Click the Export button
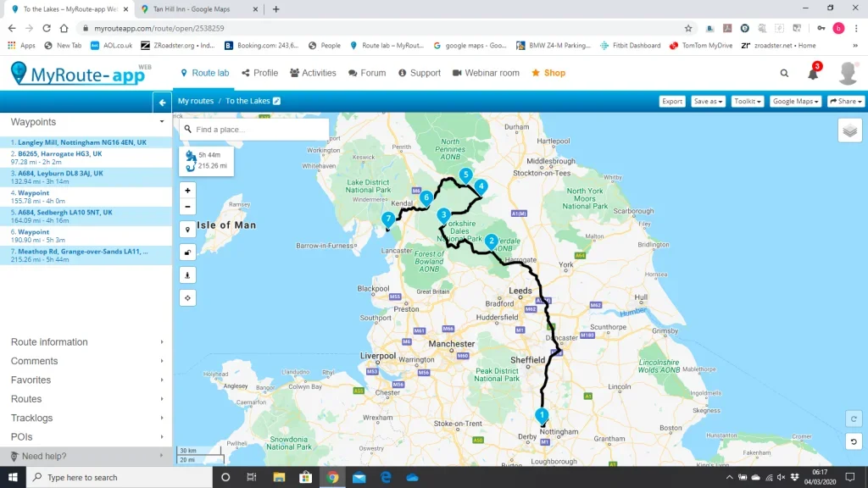 point(672,102)
